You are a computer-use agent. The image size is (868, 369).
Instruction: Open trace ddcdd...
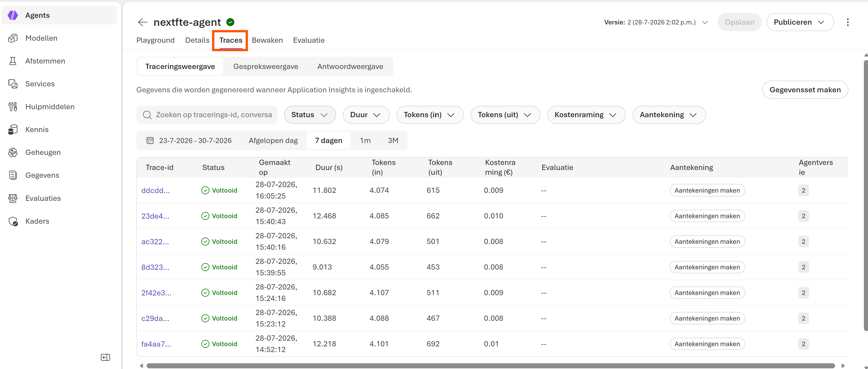(x=155, y=191)
